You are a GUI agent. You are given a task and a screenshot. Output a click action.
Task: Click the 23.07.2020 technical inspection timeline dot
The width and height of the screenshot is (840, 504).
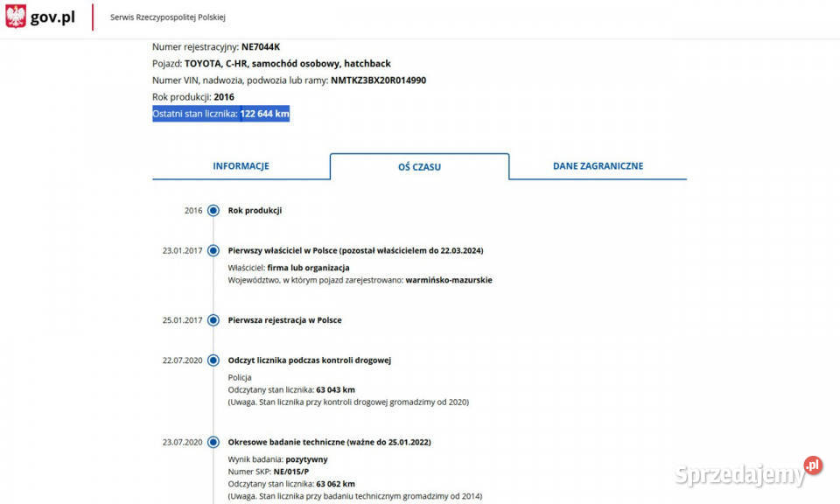213,443
